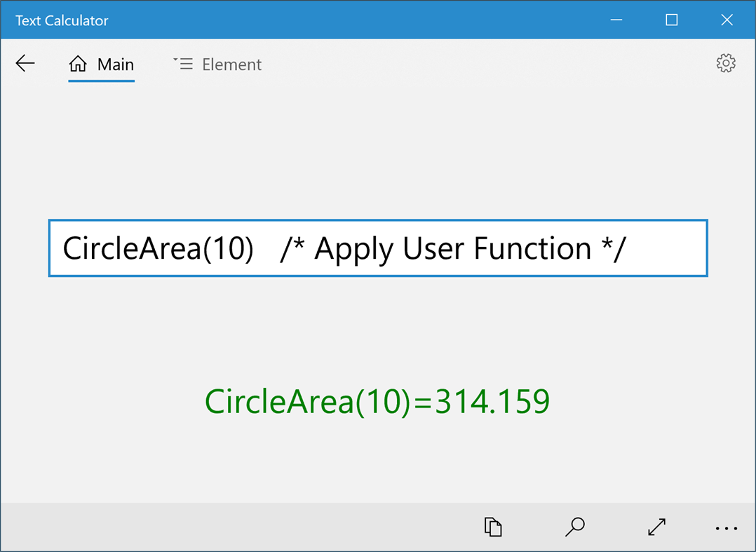756x552 pixels.
Task: Select the Main tab
Action: 116,64
